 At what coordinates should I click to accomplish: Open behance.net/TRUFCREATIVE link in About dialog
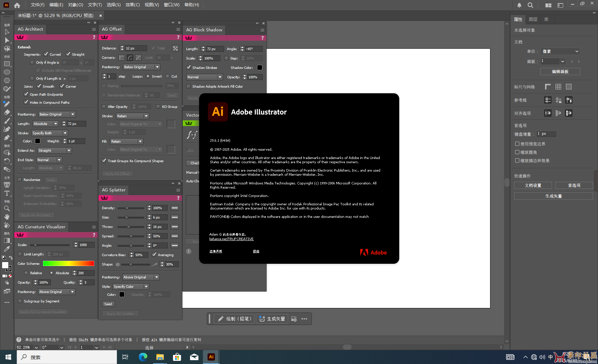[x=231, y=239]
